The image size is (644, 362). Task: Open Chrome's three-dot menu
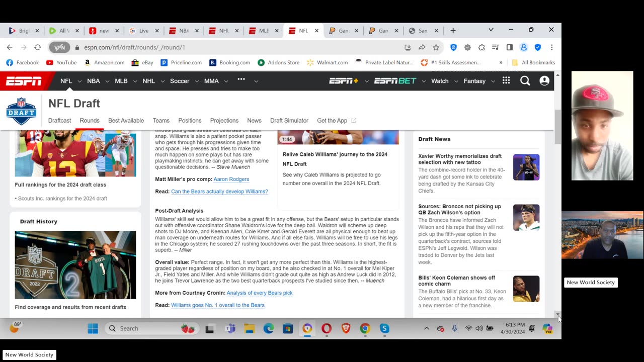pyautogui.click(x=552, y=47)
